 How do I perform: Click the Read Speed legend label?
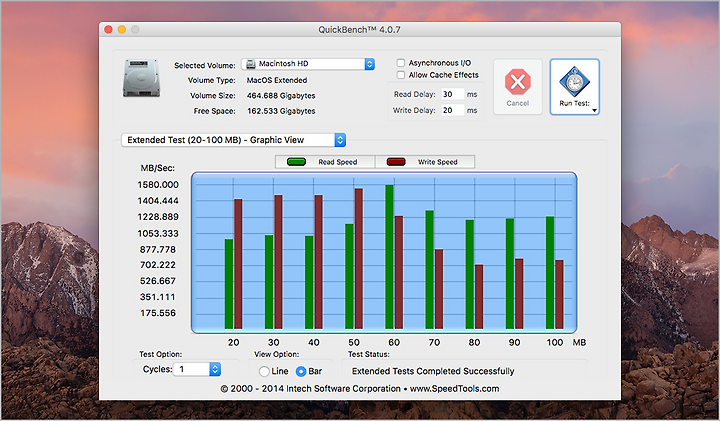click(338, 162)
